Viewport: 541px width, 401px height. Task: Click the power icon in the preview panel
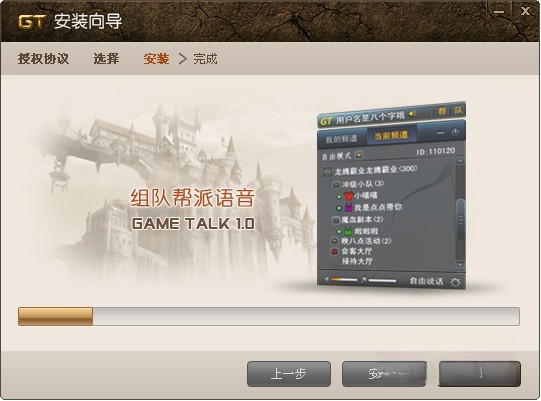tap(455, 132)
